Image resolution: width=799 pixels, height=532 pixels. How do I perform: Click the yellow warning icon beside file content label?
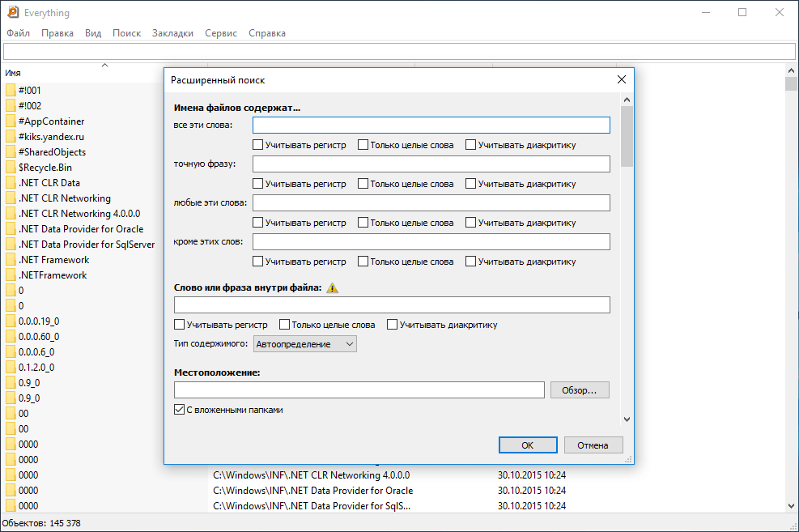[x=333, y=287]
